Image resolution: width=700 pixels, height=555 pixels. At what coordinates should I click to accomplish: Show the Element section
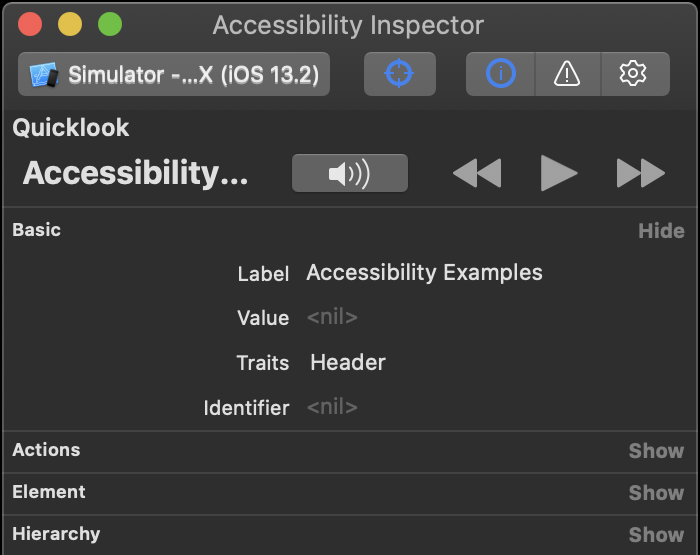pos(656,493)
